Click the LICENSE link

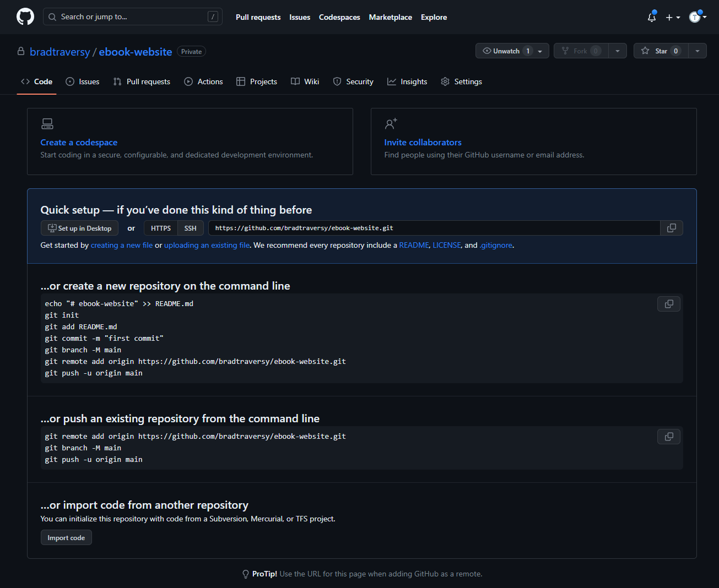[447, 245]
